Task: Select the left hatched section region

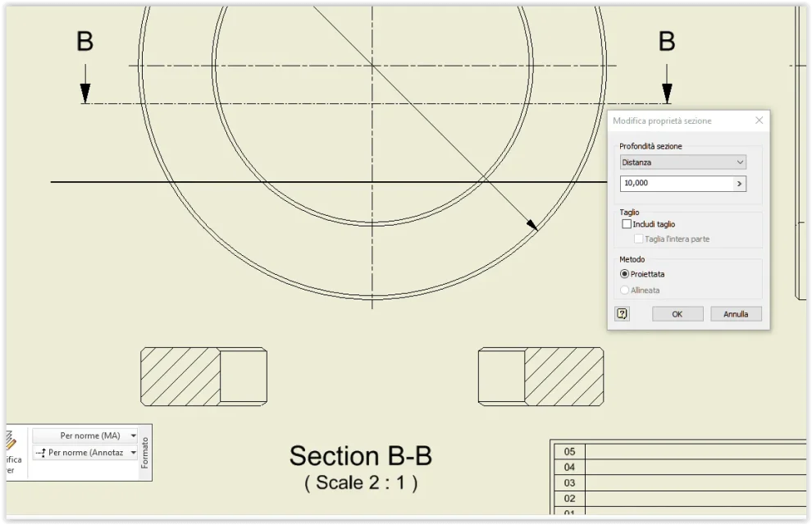Action: pyautogui.click(x=180, y=377)
